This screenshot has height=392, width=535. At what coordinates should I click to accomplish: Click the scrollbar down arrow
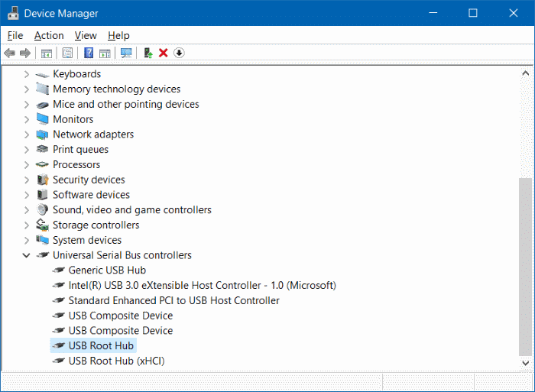(526, 363)
